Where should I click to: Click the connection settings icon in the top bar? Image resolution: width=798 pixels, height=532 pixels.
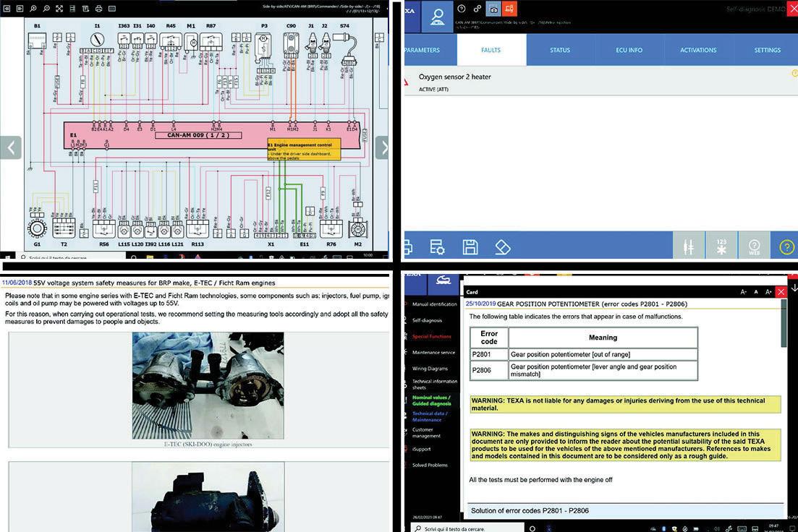(x=477, y=9)
